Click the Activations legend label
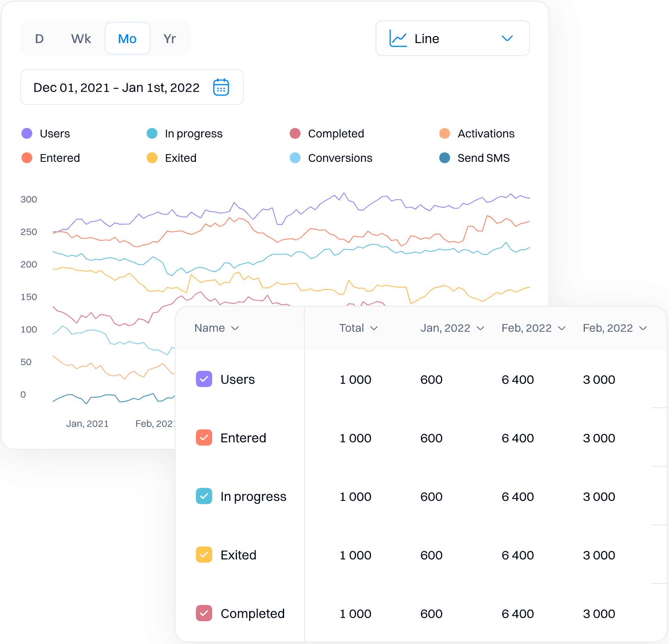Image resolution: width=669 pixels, height=644 pixels. tap(486, 133)
